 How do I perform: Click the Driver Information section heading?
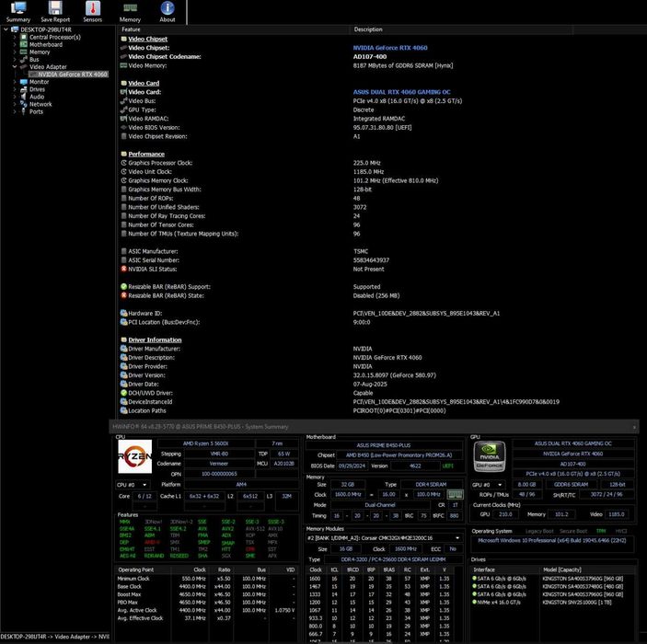155,340
